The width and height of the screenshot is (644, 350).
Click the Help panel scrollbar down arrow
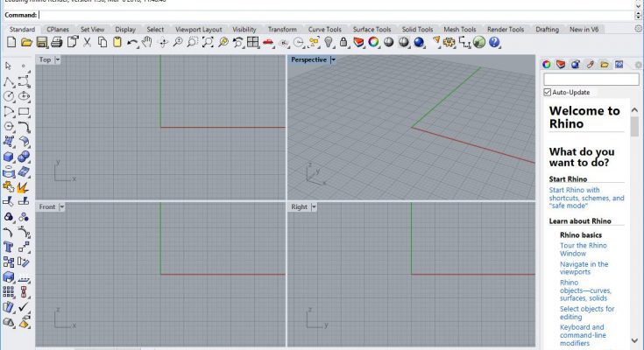pos(634,340)
